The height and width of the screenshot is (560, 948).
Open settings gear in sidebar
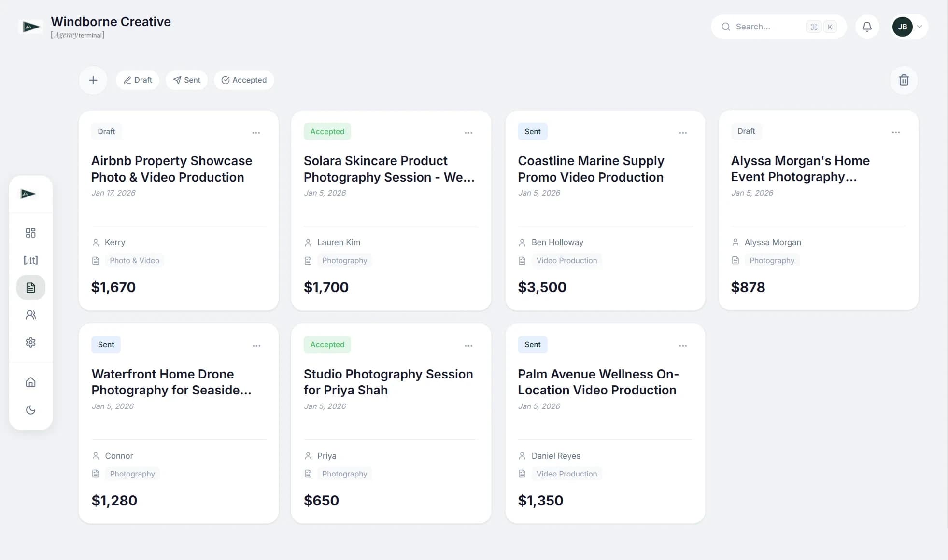pos(30,342)
